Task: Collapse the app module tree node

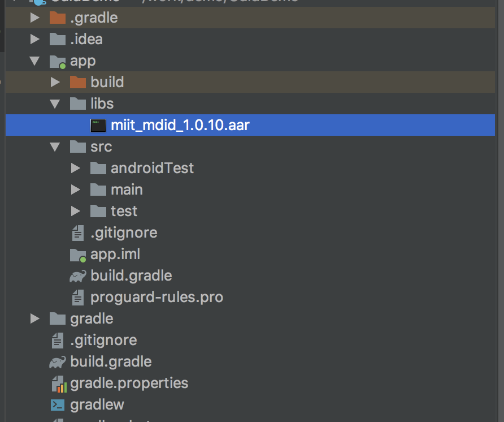Action: [x=35, y=61]
